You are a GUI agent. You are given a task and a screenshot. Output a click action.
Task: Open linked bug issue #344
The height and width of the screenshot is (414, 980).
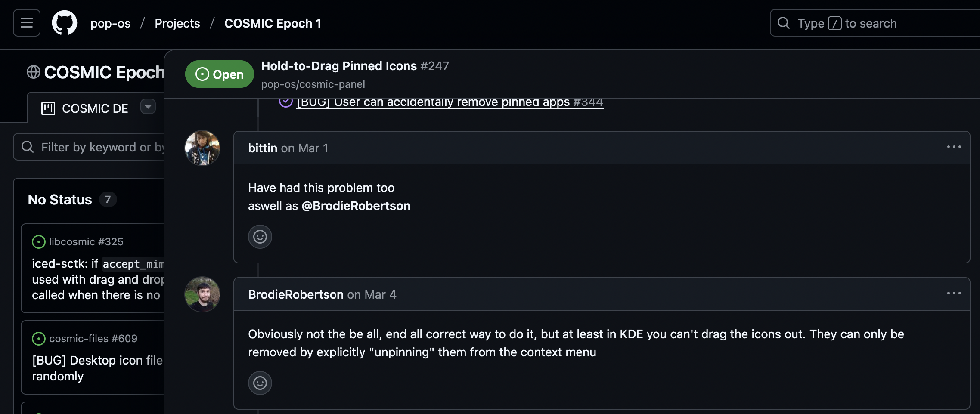click(450, 102)
